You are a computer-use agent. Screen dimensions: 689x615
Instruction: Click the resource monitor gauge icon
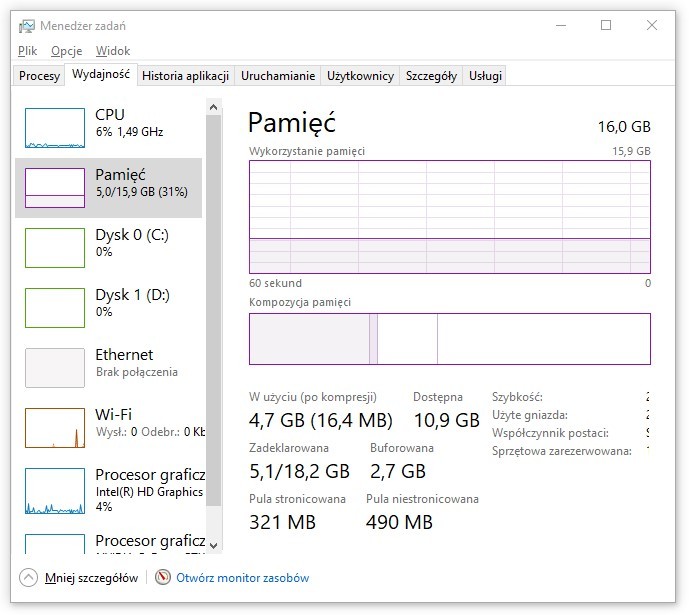[163, 577]
